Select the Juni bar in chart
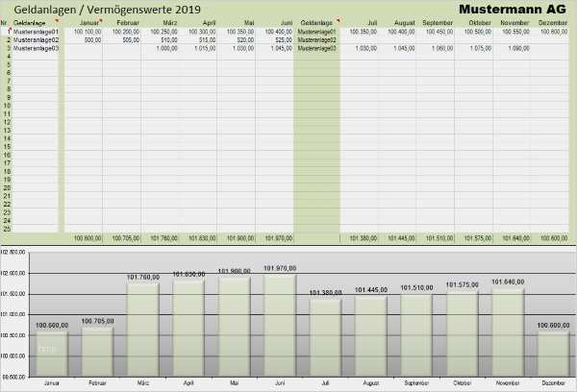 click(x=279, y=327)
